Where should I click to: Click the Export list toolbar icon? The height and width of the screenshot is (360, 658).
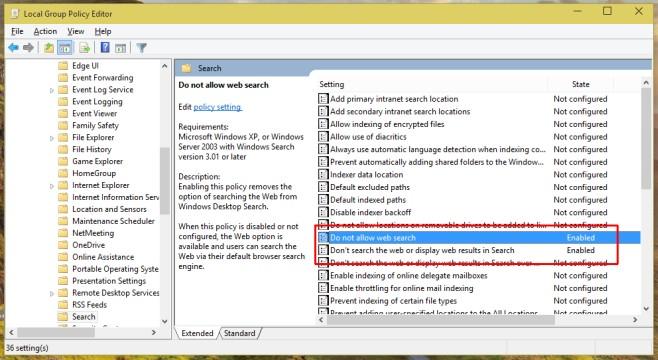(x=84, y=48)
